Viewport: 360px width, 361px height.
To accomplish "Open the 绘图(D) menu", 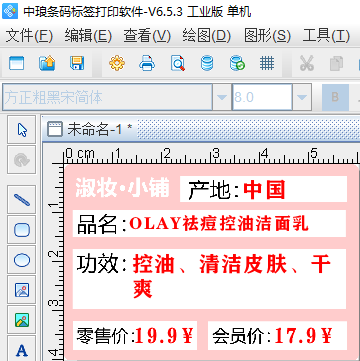I will 207,36.
